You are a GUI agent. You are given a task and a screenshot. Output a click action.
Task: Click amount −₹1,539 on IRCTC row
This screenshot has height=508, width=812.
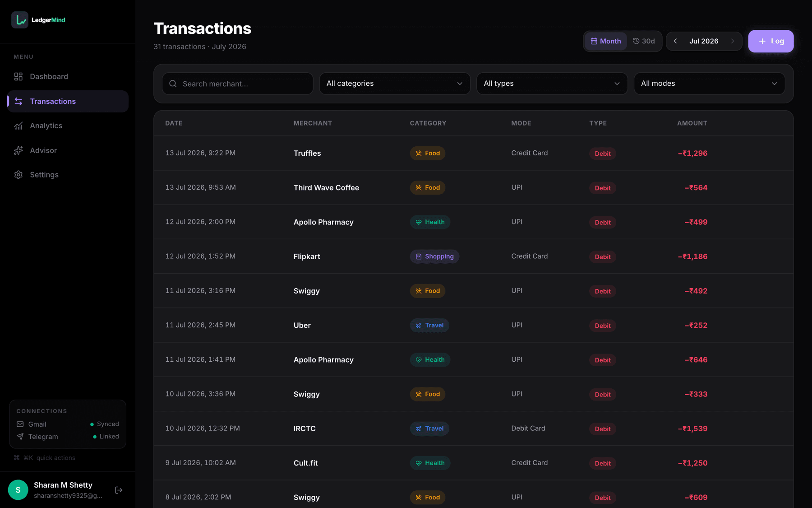[x=692, y=429]
